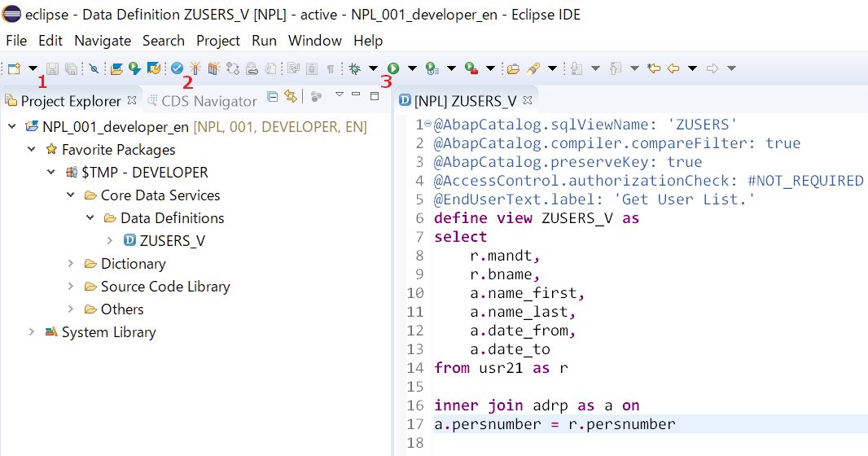Click the Where-used diamonds toolbar icon

click(x=233, y=68)
